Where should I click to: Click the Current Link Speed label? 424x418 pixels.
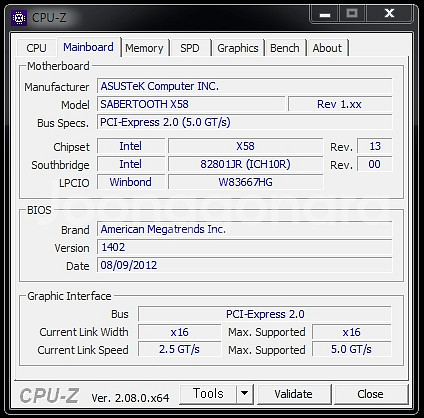coord(83,350)
